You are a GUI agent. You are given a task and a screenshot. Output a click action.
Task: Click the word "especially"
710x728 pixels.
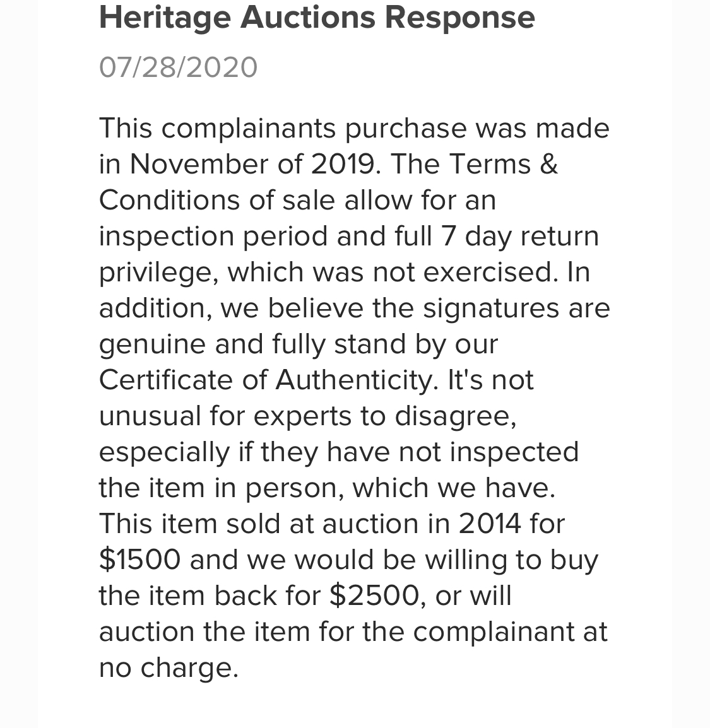coord(164,452)
